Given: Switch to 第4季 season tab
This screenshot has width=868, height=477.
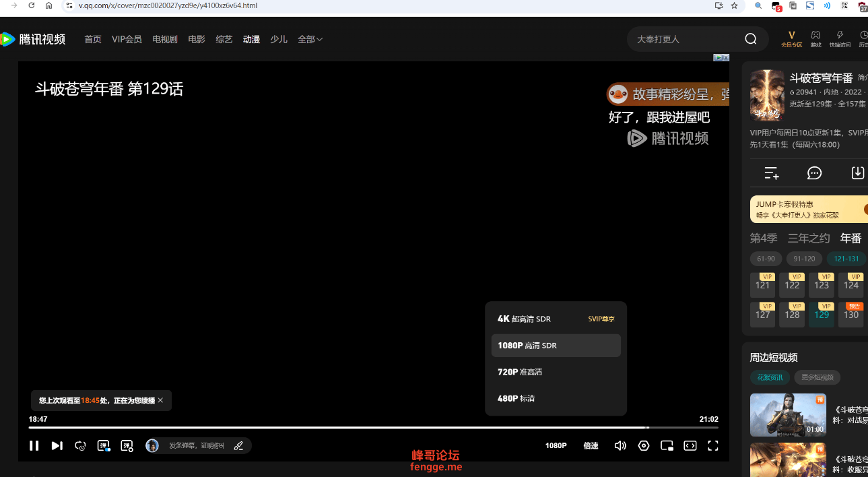Looking at the screenshot, I should 764,238.
